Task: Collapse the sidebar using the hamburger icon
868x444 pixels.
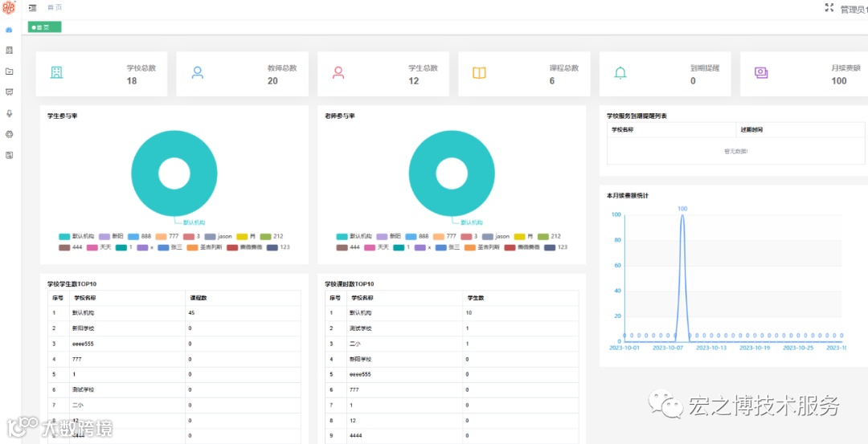Action: 33,8
